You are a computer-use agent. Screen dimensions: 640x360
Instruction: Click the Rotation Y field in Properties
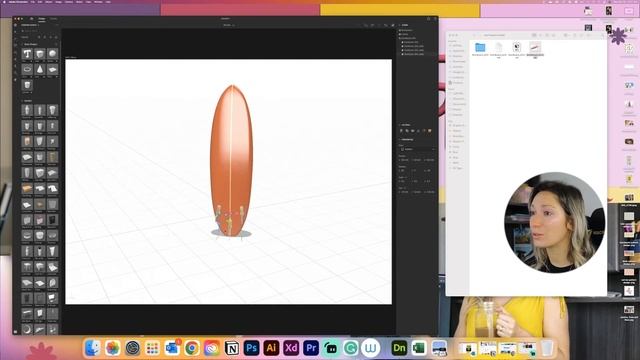point(416,170)
